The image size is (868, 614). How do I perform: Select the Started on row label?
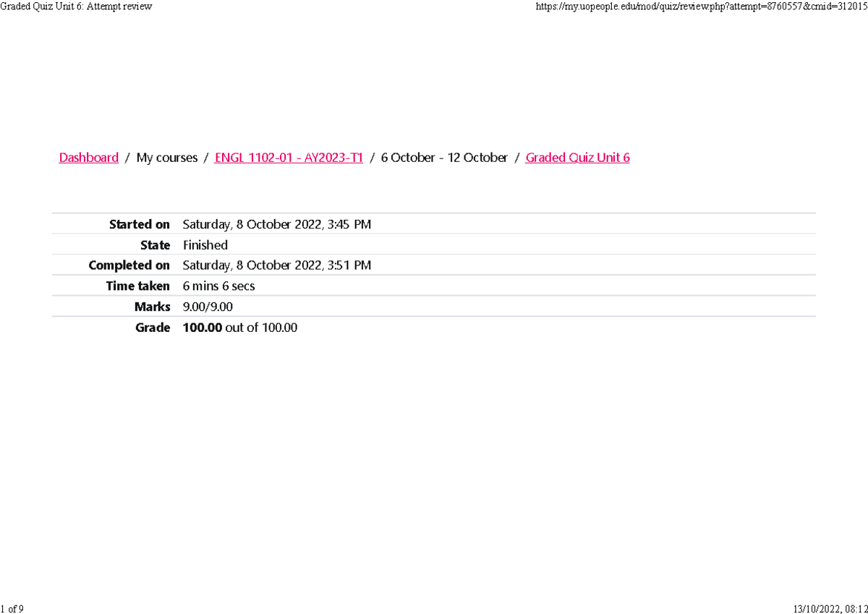click(x=139, y=224)
